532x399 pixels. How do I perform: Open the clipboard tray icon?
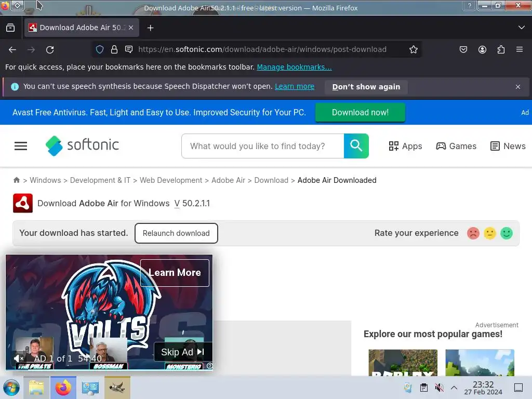click(424, 388)
